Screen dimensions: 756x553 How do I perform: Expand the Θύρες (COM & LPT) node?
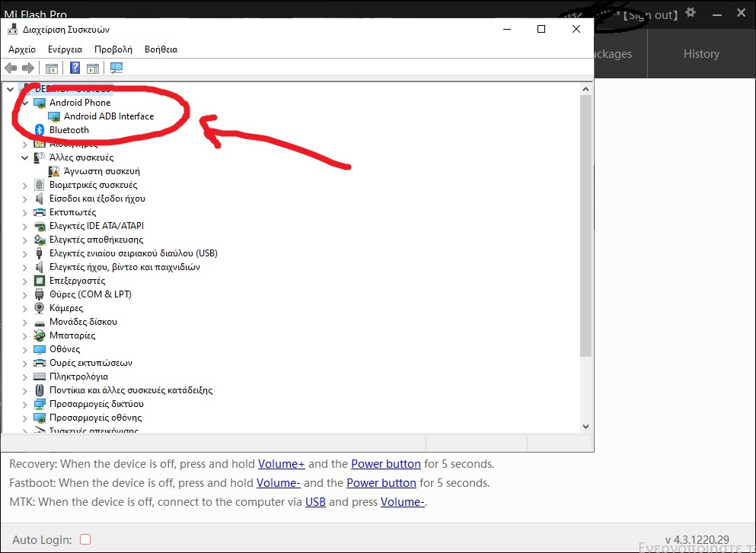coord(25,294)
